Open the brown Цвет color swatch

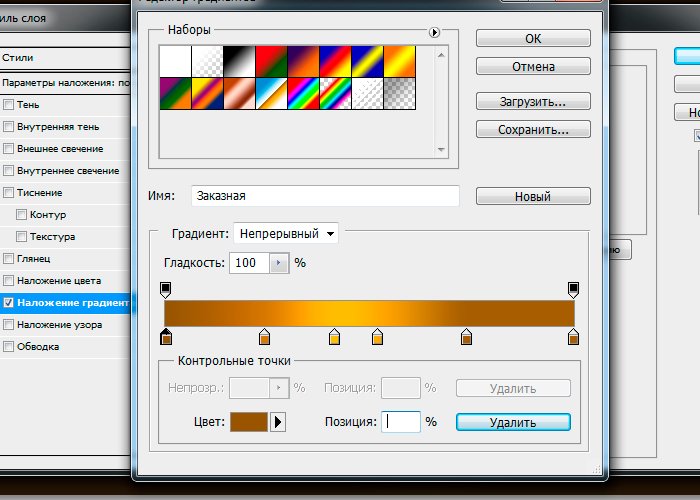coord(249,422)
